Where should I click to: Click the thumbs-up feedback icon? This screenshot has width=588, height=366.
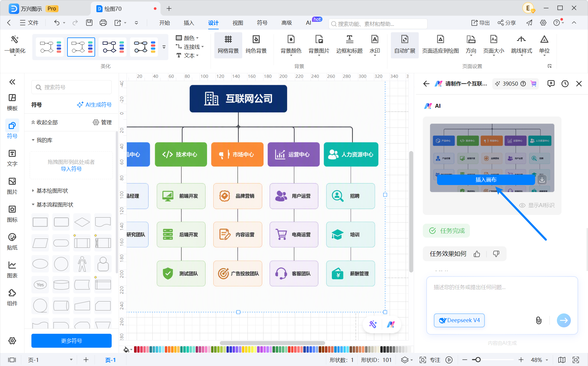pos(477,254)
